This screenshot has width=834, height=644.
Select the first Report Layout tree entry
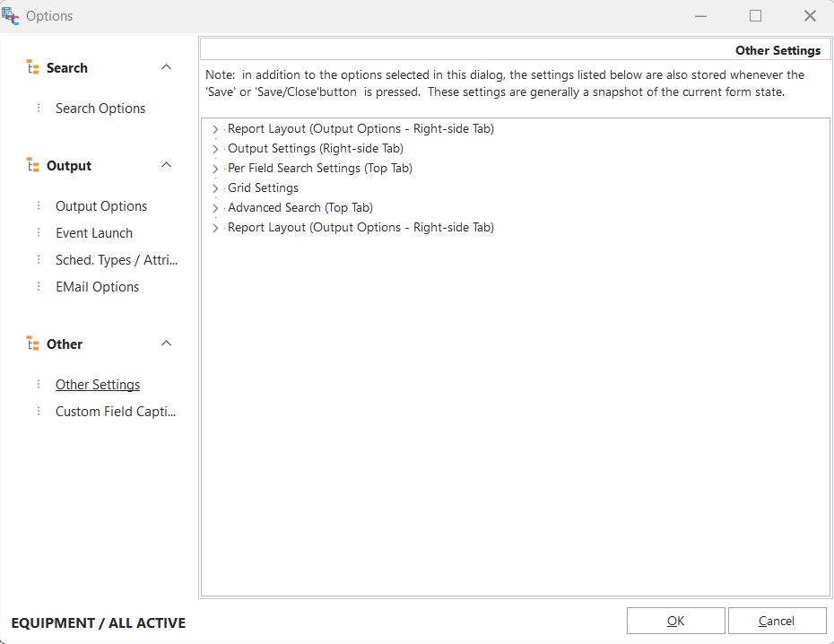pos(361,128)
